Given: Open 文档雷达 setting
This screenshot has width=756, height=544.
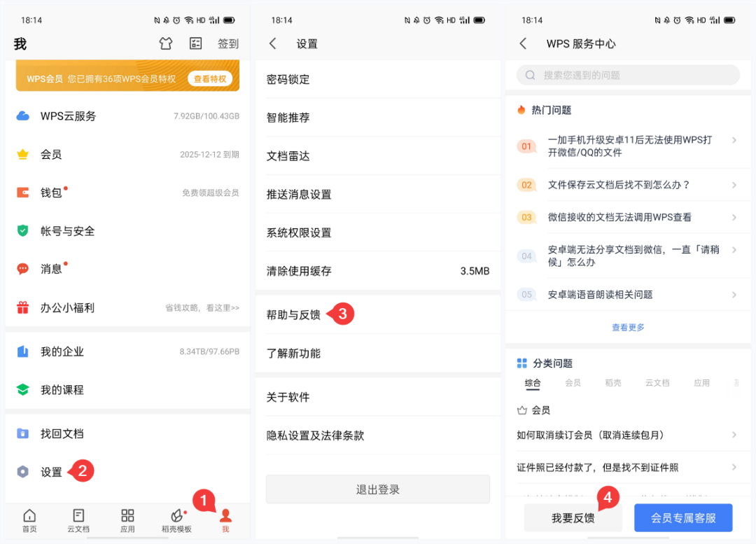Looking at the screenshot, I should click(378, 155).
